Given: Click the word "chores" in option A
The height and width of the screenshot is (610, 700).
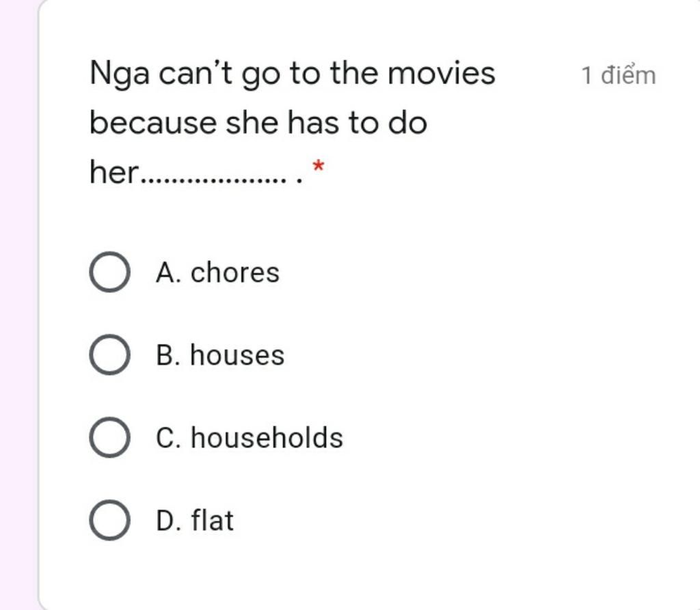Looking at the screenshot, I should click(235, 272).
